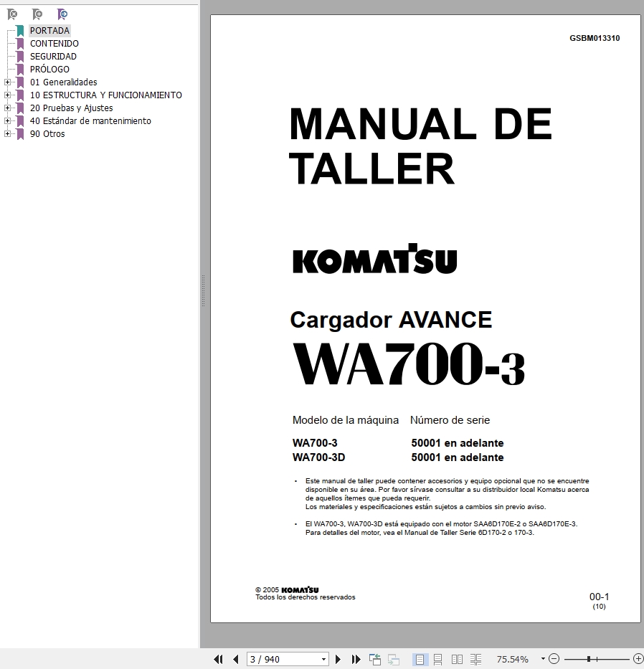Select the 90 Otros bookmark

coord(47,134)
